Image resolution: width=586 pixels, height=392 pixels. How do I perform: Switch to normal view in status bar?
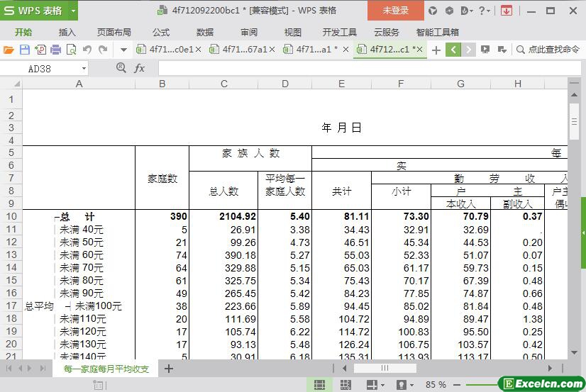coord(319,384)
